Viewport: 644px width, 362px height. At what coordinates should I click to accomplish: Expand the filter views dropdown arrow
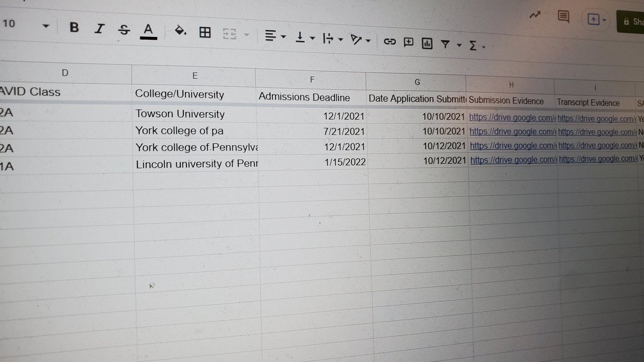459,46
